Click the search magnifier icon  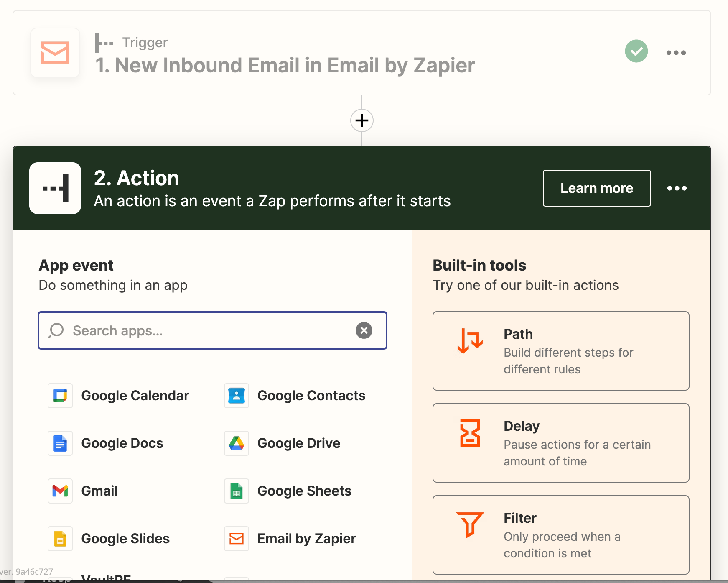point(56,330)
